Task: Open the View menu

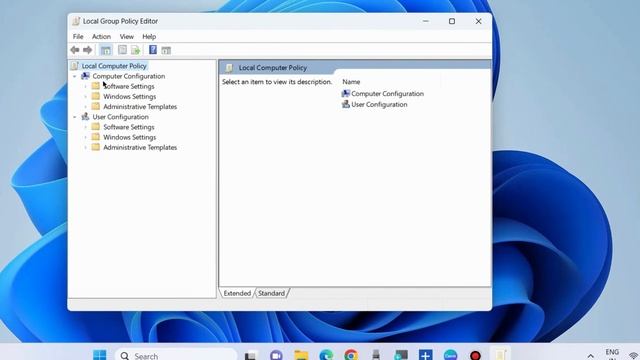Action: click(127, 36)
